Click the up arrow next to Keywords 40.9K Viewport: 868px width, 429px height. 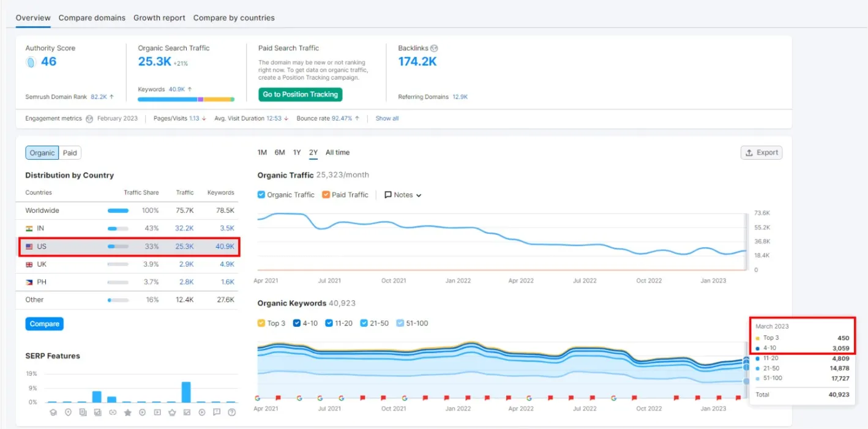tap(190, 89)
